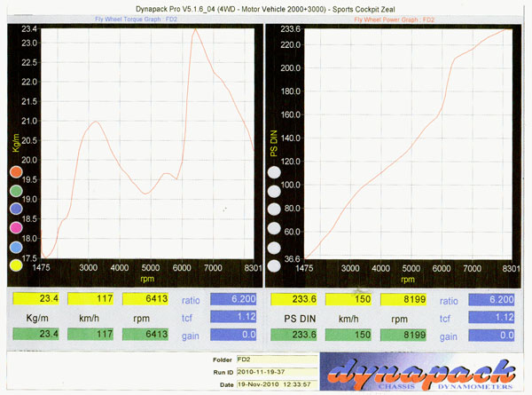Click 'Kg/m' unit label below torque readout
Image resolution: width=532 pixels, height=395 pixels.
37,319
